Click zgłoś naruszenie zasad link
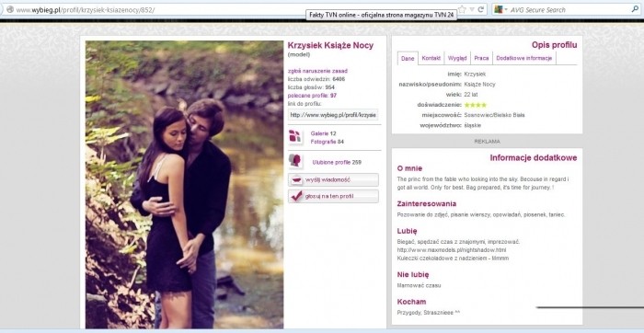This screenshot has height=333, width=644. click(x=318, y=71)
